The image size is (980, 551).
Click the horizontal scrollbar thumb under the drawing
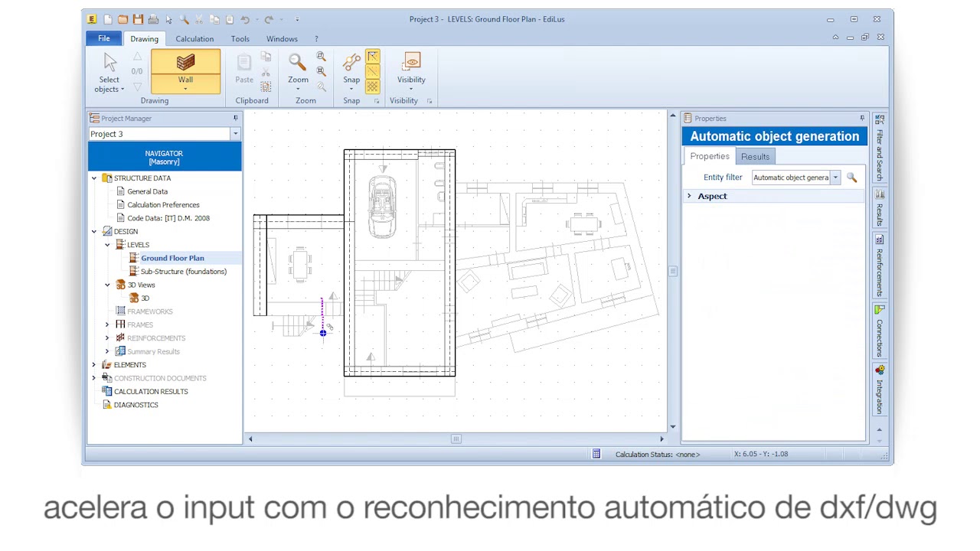point(456,439)
